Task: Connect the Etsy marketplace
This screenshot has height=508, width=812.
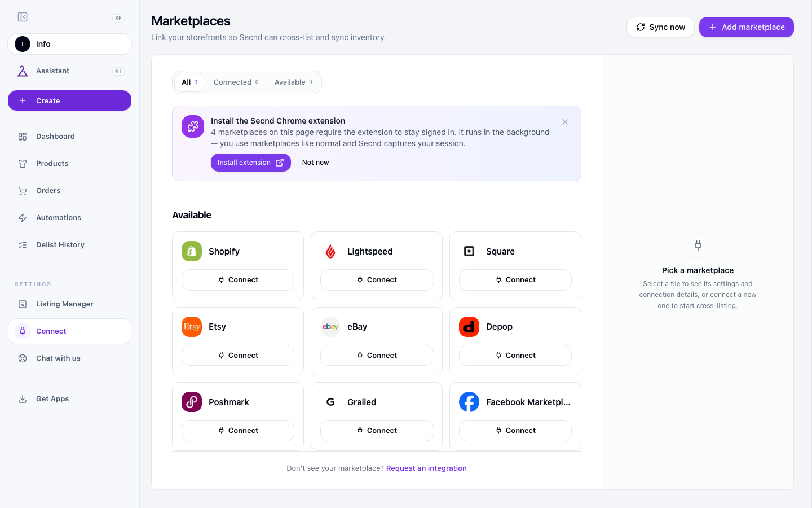Action: click(238, 356)
